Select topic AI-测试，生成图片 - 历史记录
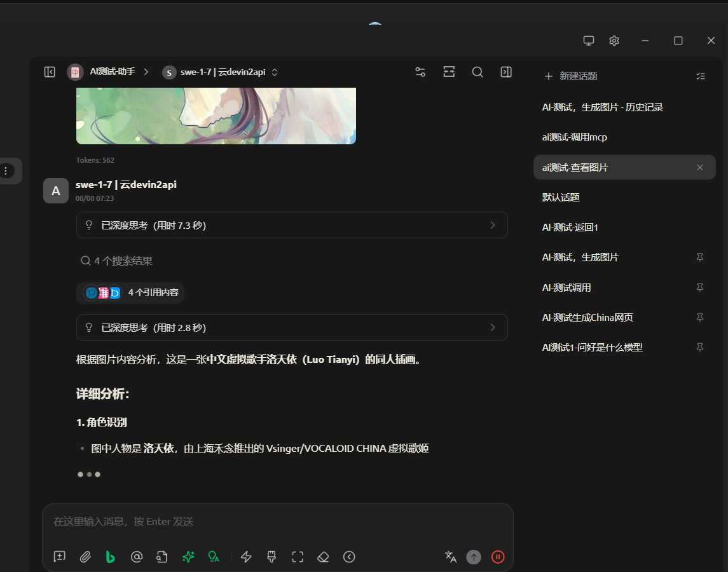 click(x=624, y=107)
